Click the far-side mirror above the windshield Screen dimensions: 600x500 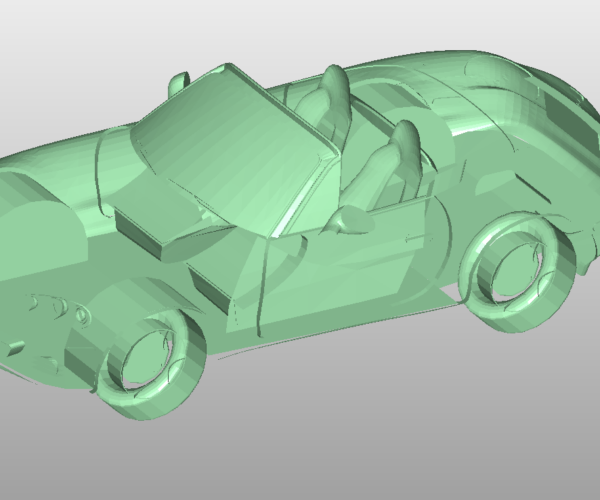coord(179,82)
